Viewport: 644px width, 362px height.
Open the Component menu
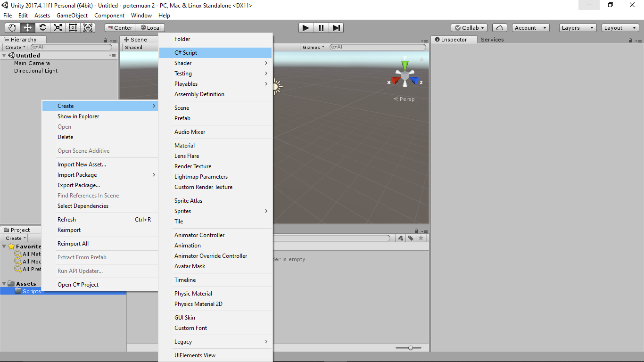pos(109,16)
